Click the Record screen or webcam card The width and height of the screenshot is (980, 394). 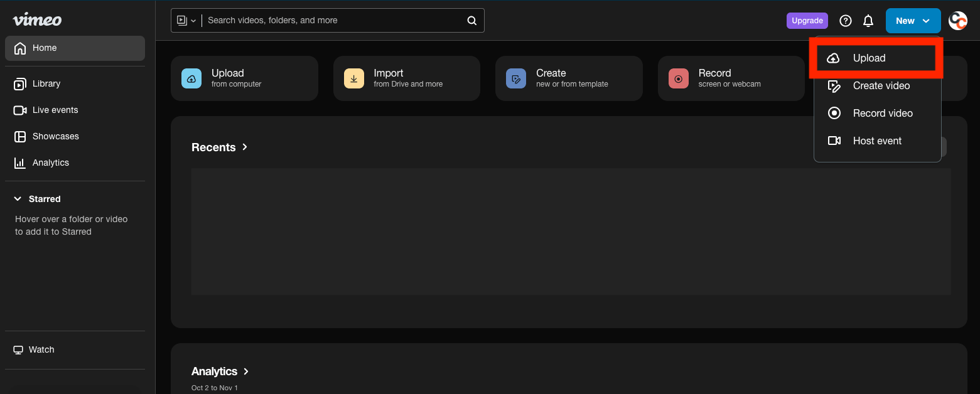coord(731,78)
